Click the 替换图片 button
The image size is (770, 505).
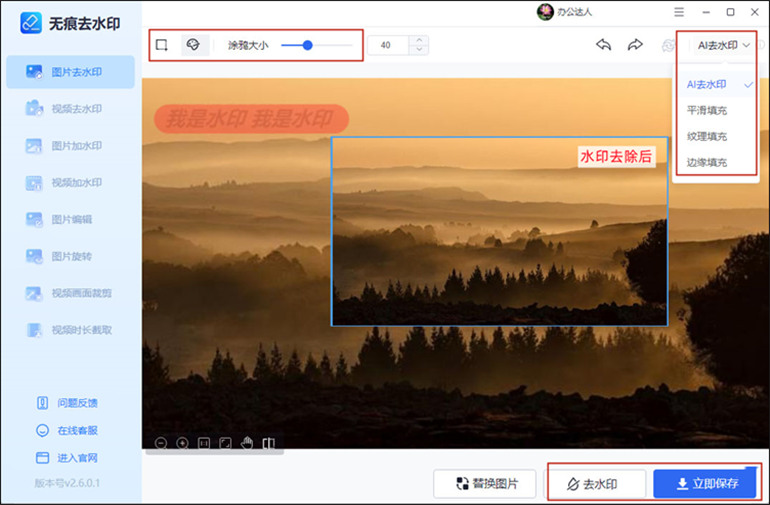[x=485, y=483]
